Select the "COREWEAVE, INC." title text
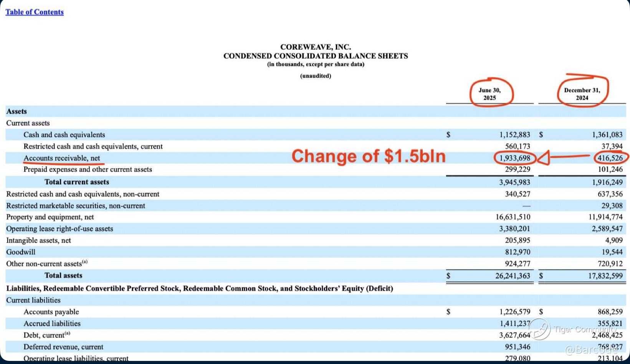This screenshot has height=364, width=630. pyautogui.click(x=316, y=47)
